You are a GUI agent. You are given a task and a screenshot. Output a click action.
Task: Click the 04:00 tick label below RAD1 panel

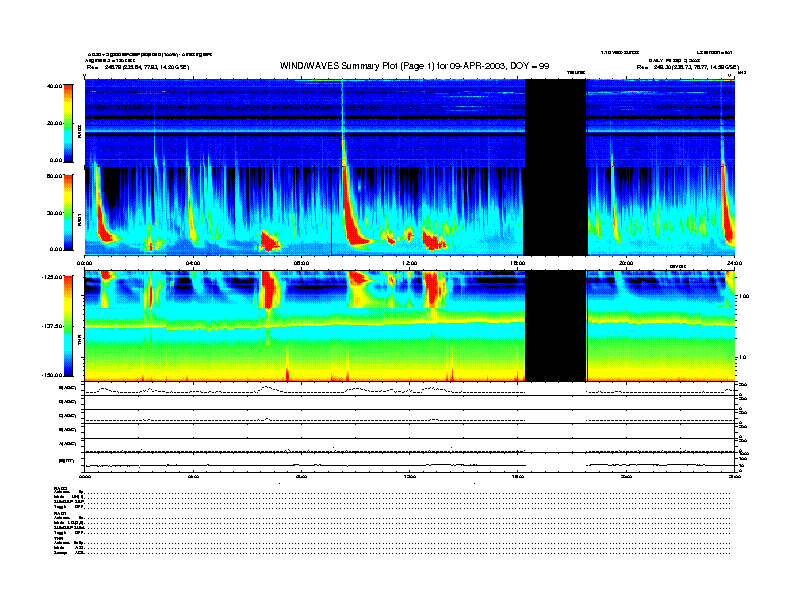193,263
